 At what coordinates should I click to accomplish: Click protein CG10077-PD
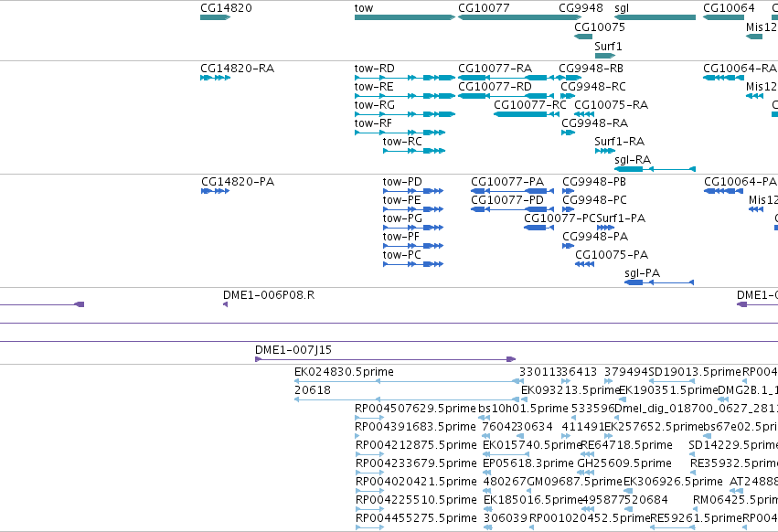tap(512, 209)
